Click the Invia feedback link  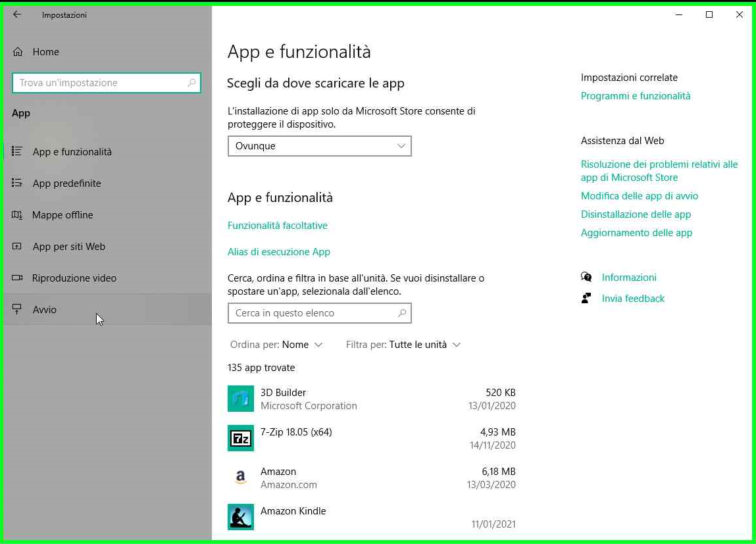tap(633, 298)
